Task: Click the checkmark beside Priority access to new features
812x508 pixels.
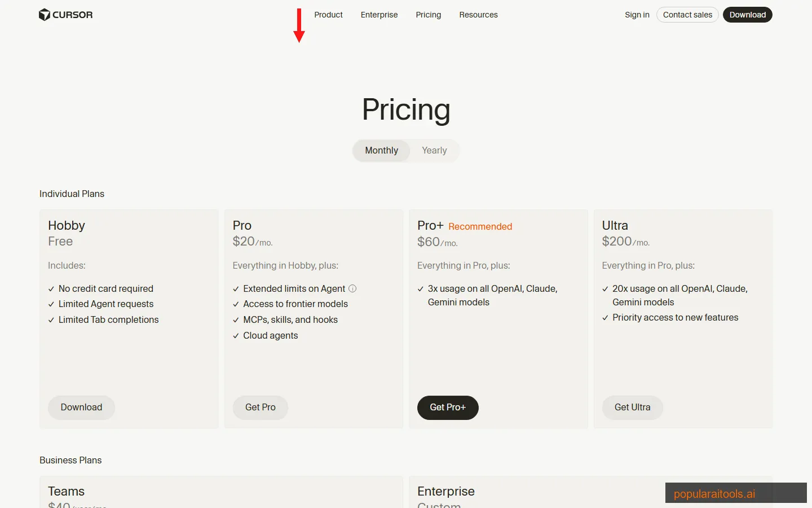Action: [x=605, y=317]
